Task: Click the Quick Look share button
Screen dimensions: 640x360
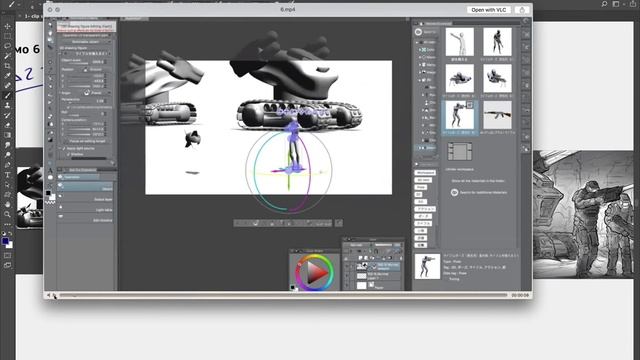Action: [x=522, y=10]
